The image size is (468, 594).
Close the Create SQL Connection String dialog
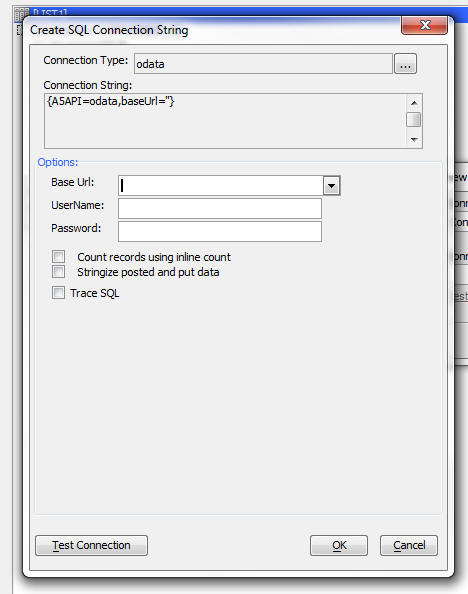[x=424, y=25]
